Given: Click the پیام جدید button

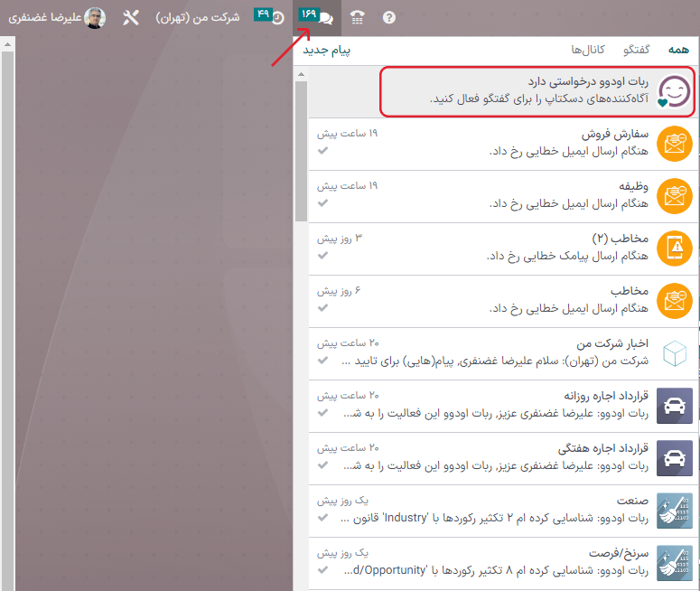Looking at the screenshot, I should point(326,50).
